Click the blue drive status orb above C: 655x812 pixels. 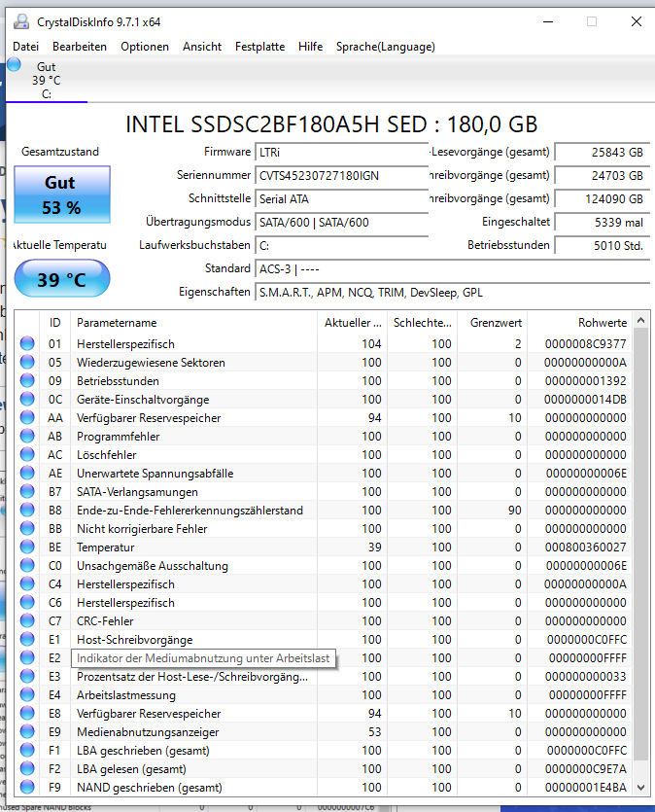point(15,65)
